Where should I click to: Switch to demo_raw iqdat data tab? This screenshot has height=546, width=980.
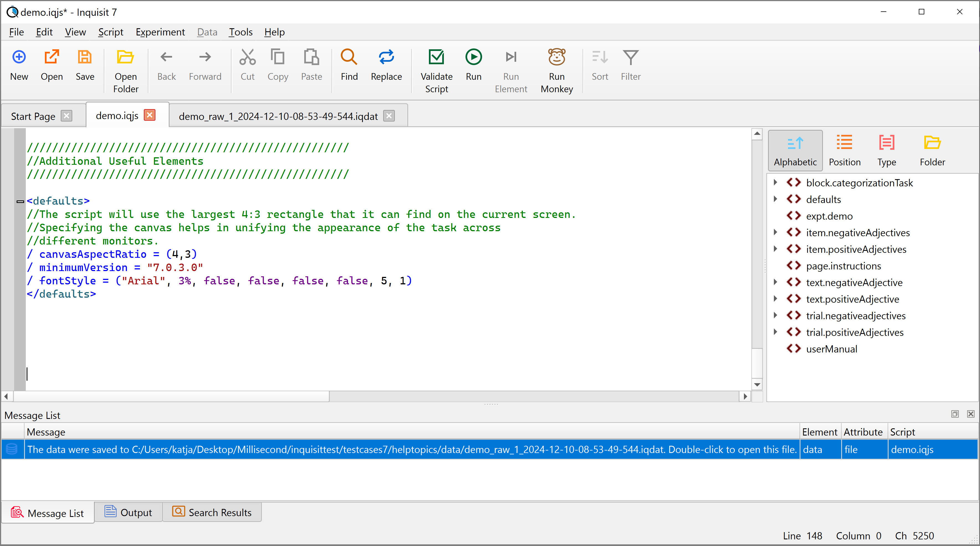pyautogui.click(x=278, y=116)
